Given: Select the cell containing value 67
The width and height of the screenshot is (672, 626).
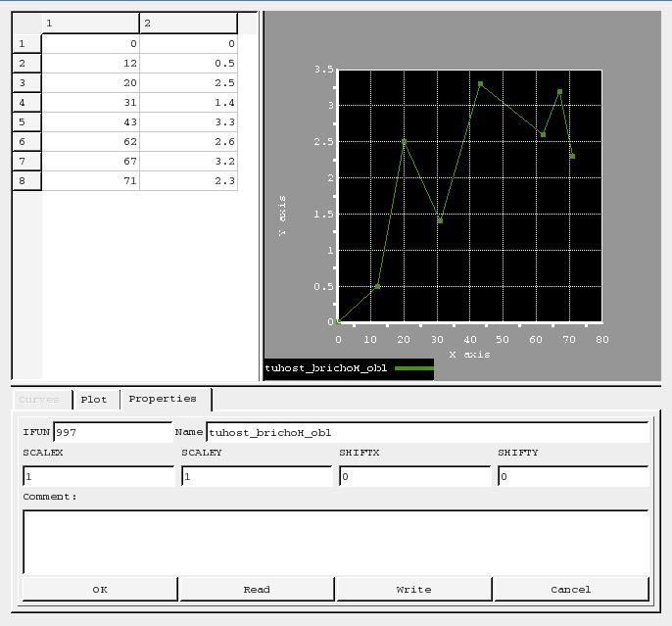Looking at the screenshot, I should coord(91,161).
